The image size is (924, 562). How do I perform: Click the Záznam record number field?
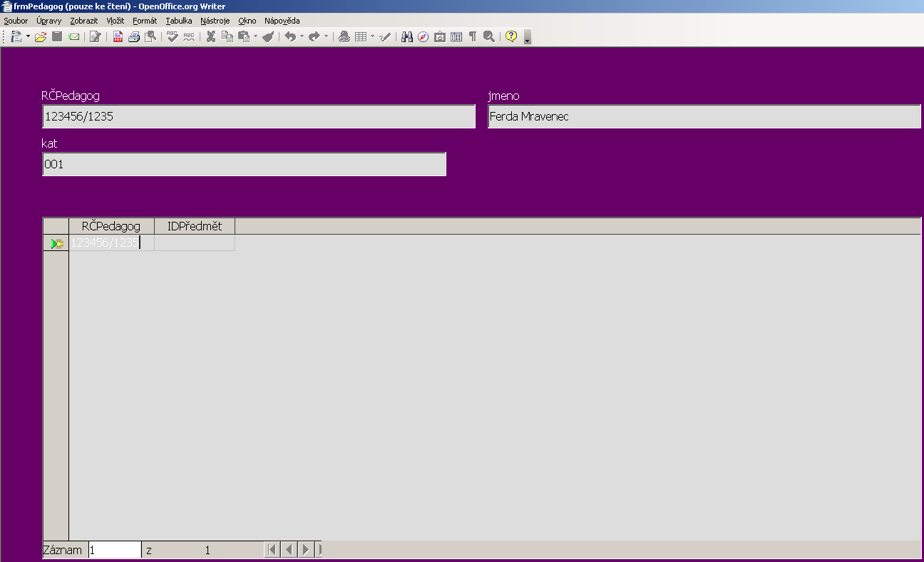(x=115, y=550)
